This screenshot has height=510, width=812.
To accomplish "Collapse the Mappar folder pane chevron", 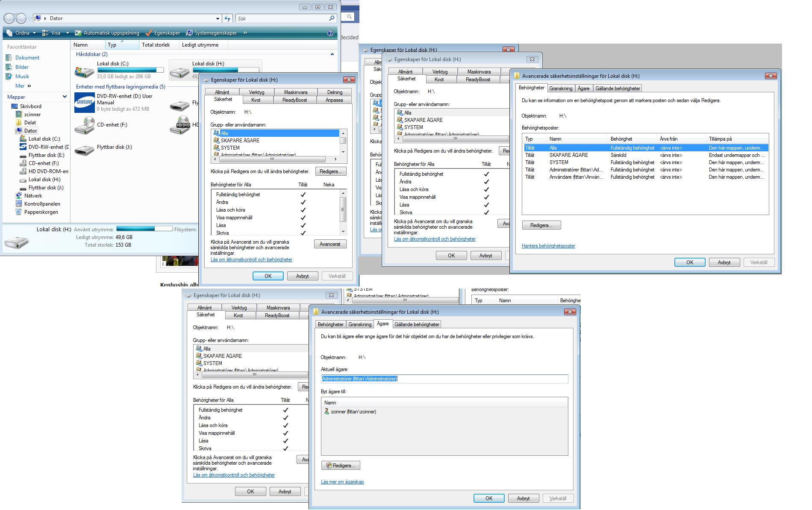I will [65, 97].
